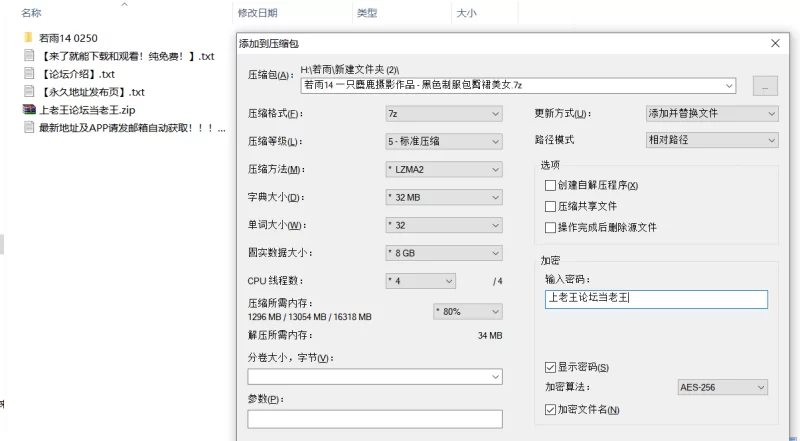This screenshot has height=441, width=800.
Task: Select the 【论坛介绍】.txt file icon
Action: pos(29,74)
